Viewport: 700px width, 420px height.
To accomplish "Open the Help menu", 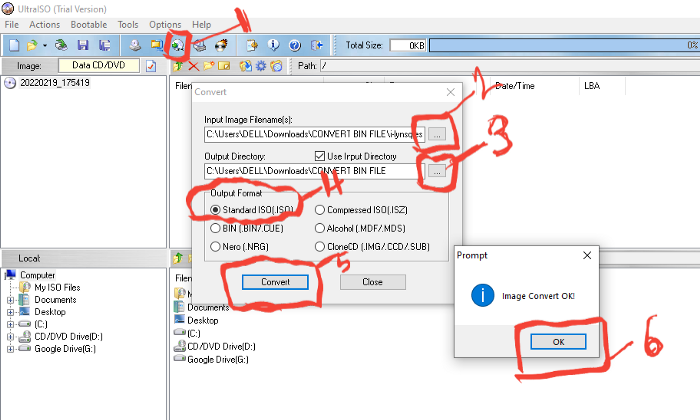I will click(x=202, y=25).
